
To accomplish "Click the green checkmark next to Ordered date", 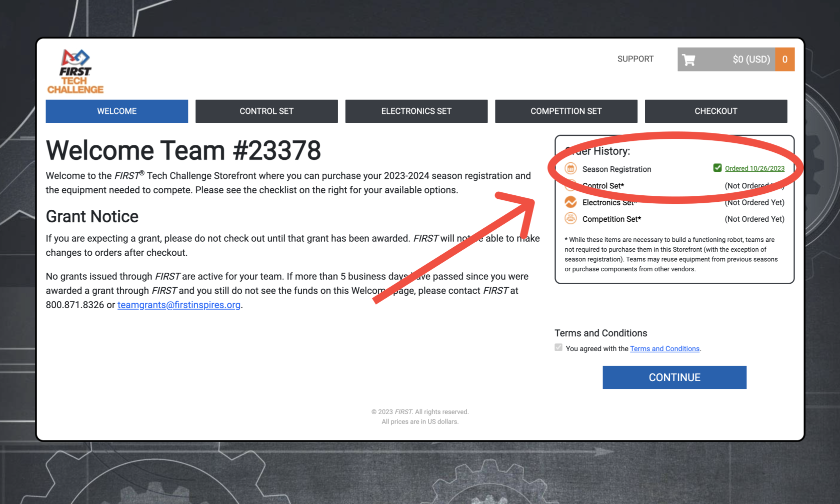I will 717,168.
